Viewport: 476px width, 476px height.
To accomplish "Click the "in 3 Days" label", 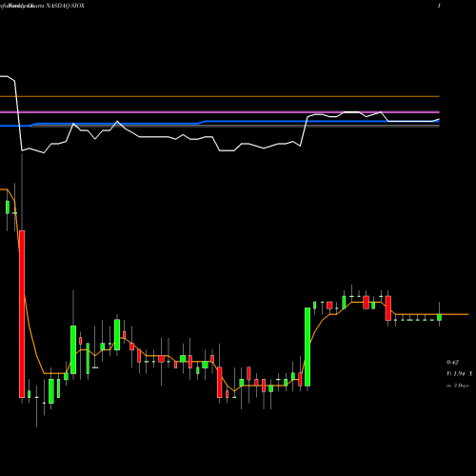I will (x=457, y=386).
